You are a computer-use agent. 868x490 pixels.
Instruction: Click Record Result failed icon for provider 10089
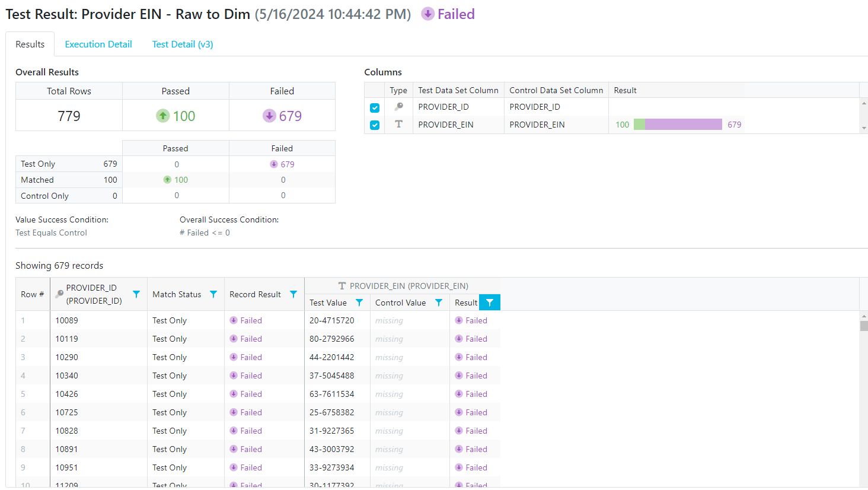pyautogui.click(x=234, y=320)
